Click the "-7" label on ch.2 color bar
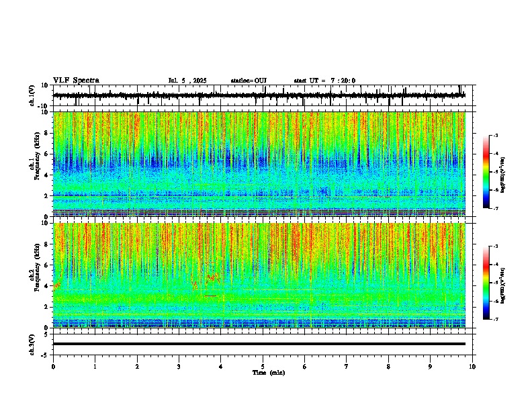 point(496,319)
